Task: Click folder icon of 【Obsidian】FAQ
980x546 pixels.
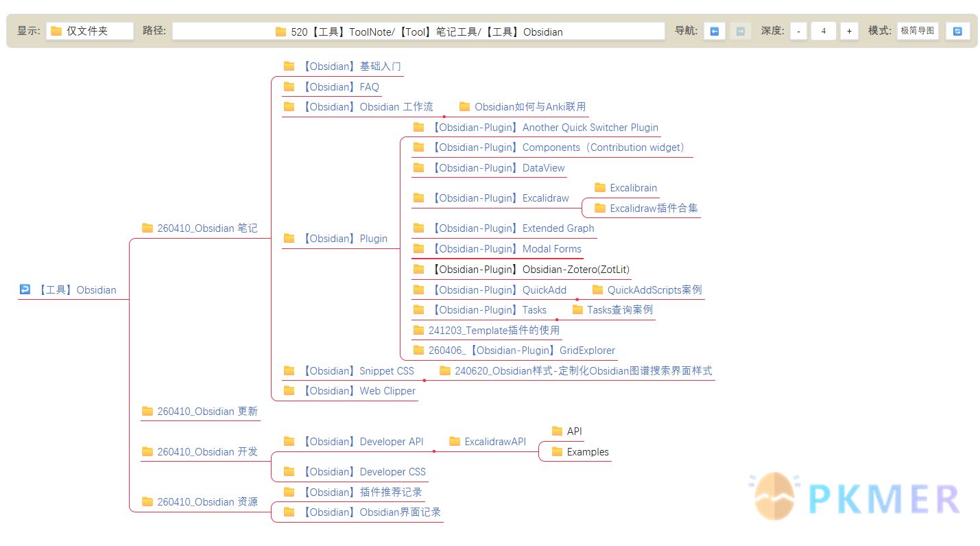Action: click(289, 86)
